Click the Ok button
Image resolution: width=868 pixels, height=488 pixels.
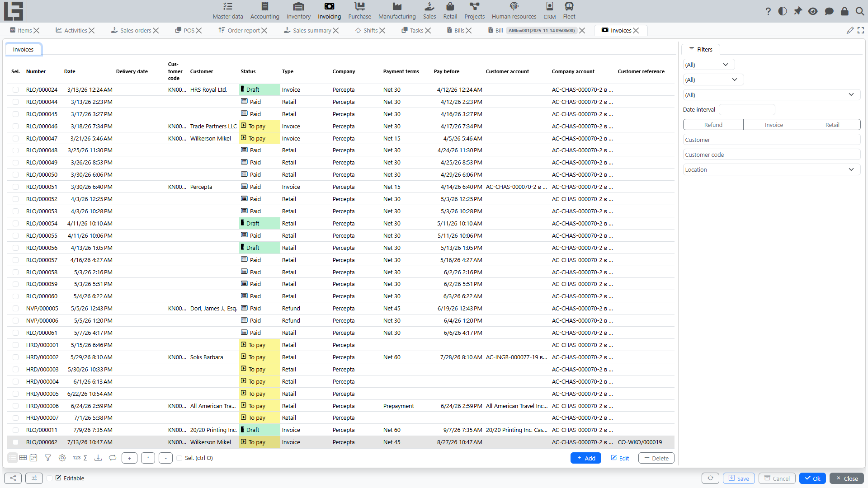coord(812,478)
